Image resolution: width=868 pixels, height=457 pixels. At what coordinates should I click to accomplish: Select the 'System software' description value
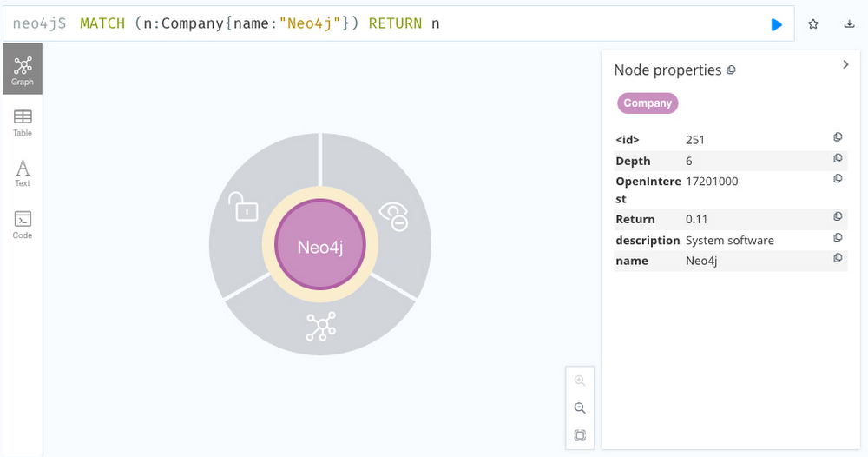click(x=730, y=241)
